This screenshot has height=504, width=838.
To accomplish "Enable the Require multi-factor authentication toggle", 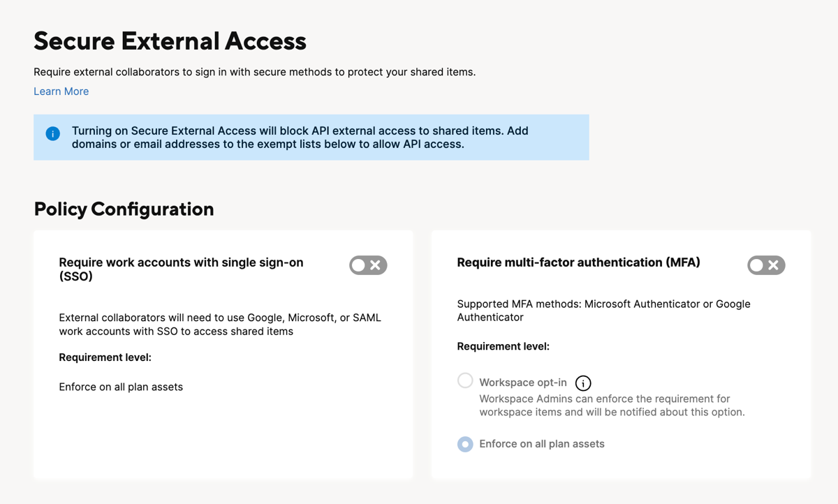I will coord(766,265).
